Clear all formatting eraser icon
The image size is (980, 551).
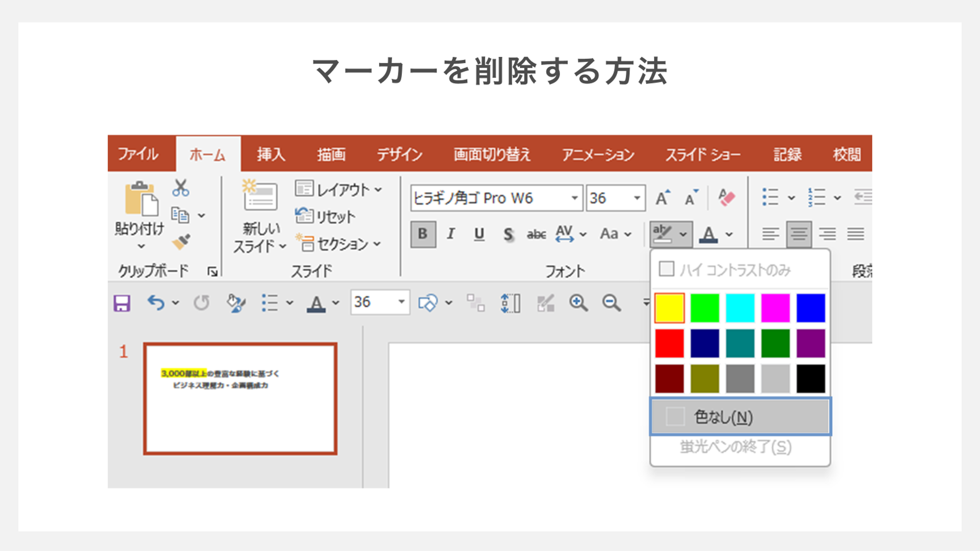pyautogui.click(x=726, y=198)
